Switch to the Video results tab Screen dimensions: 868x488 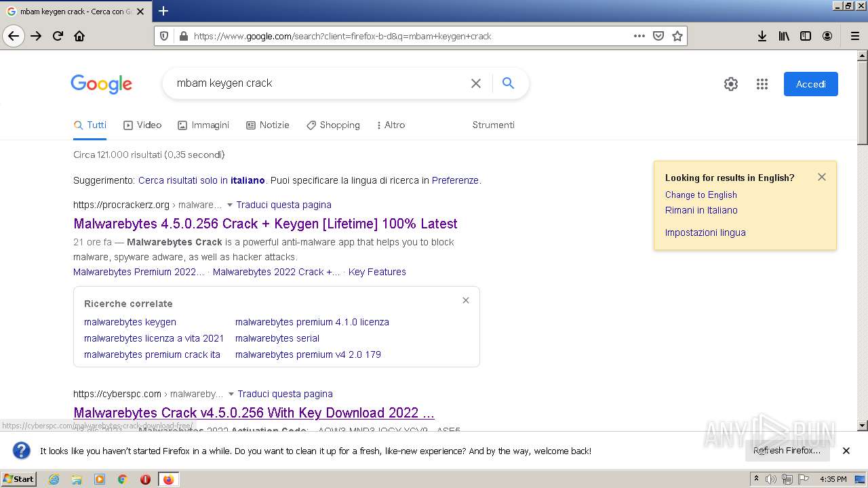[142, 125]
